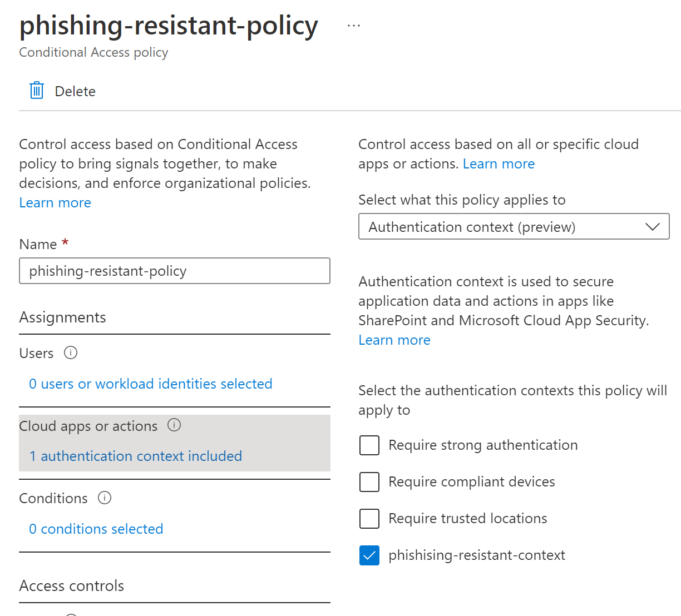This screenshot has height=616, width=681.
Task: Open the ellipsis more options menu
Action: click(353, 26)
